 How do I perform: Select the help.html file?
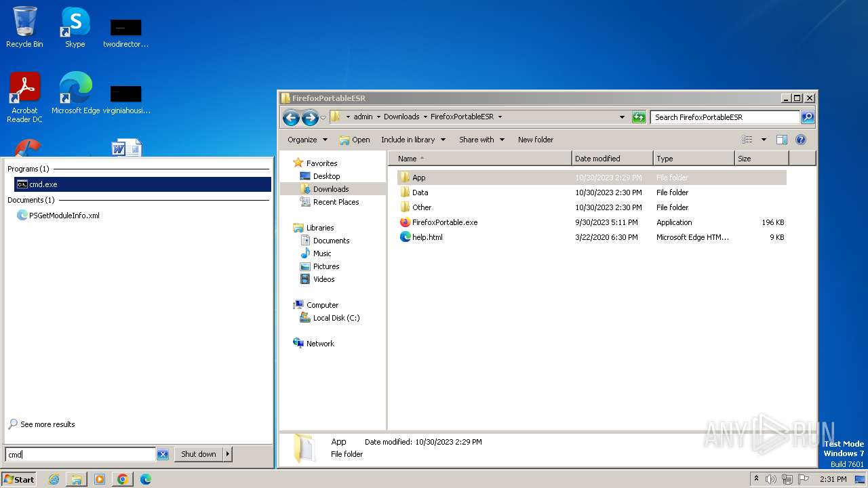pos(427,237)
